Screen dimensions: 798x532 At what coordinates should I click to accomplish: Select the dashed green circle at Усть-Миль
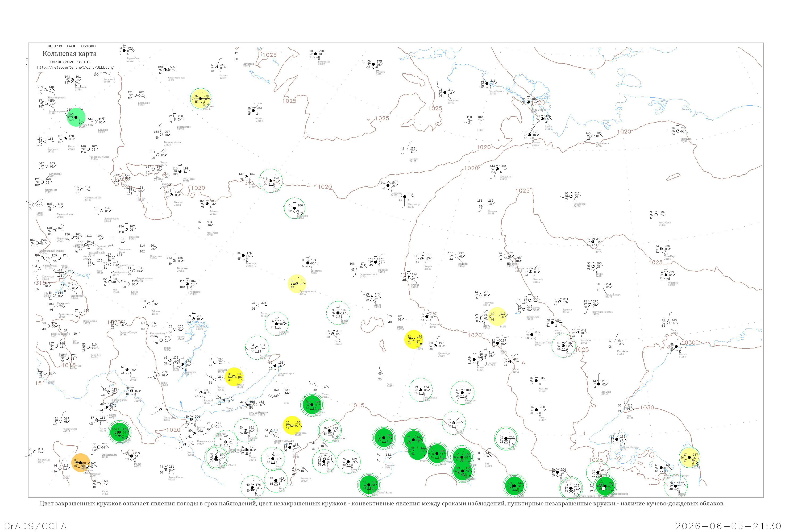pos(564,345)
